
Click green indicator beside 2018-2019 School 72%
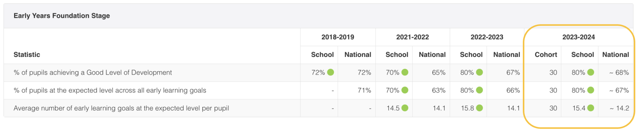click(330, 72)
